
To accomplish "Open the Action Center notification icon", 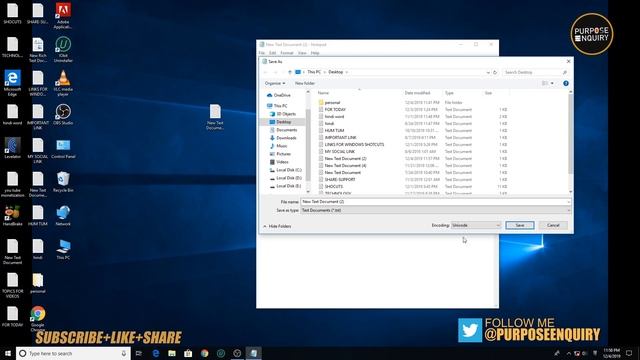I will [629, 353].
